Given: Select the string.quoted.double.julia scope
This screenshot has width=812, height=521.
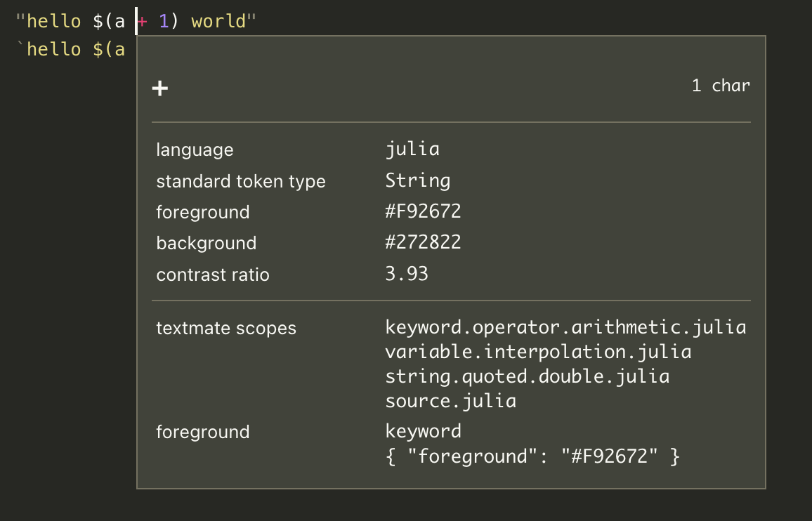Looking at the screenshot, I should (x=527, y=376).
